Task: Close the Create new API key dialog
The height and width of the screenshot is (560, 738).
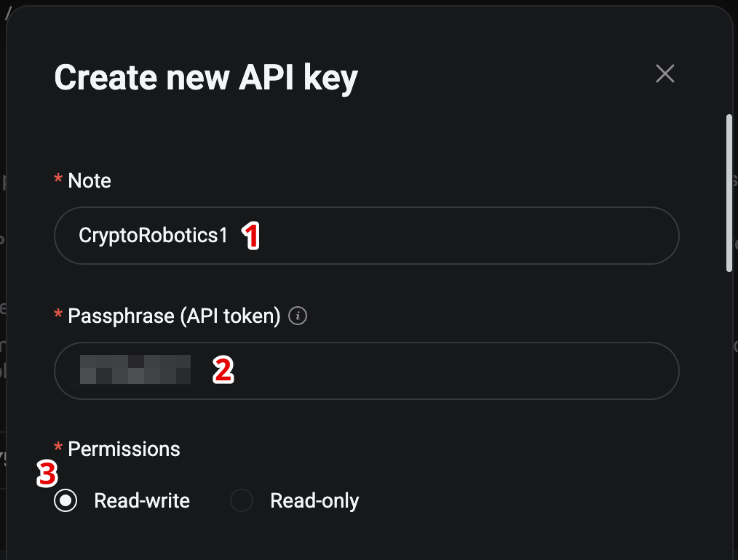Action: (665, 74)
